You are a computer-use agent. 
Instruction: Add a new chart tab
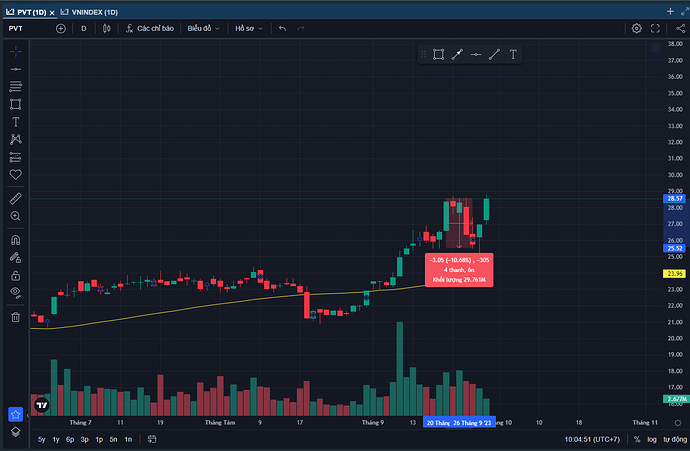coord(670,11)
